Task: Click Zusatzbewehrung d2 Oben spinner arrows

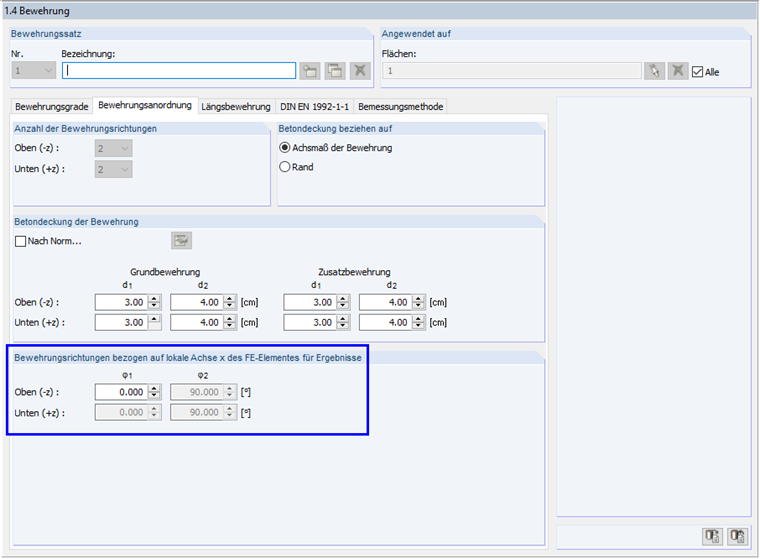Action: coord(418,302)
